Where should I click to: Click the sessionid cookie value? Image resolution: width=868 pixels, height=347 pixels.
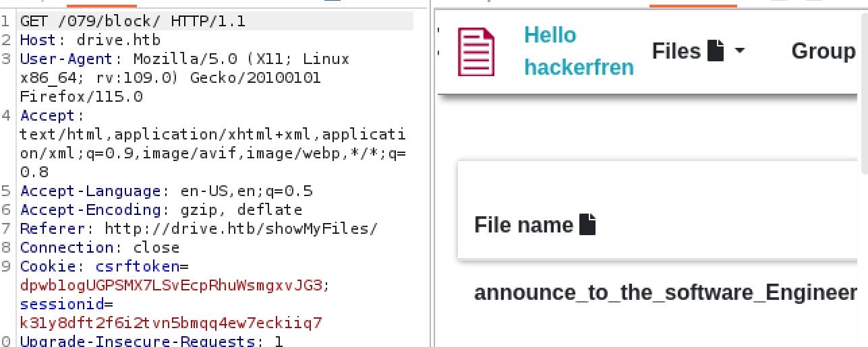pyautogui.click(x=171, y=323)
